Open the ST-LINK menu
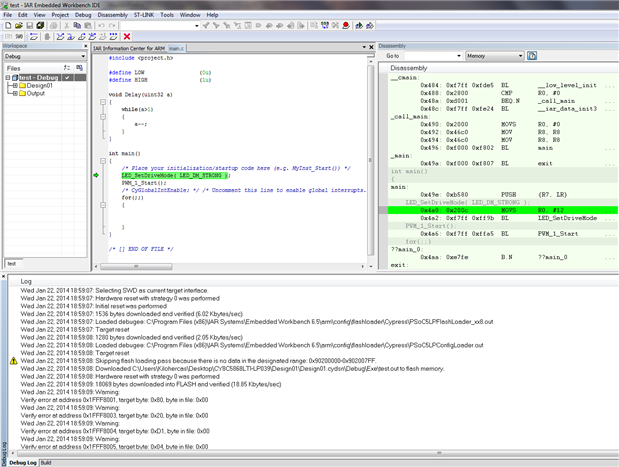The image size is (619, 467). [x=145, y=15]
